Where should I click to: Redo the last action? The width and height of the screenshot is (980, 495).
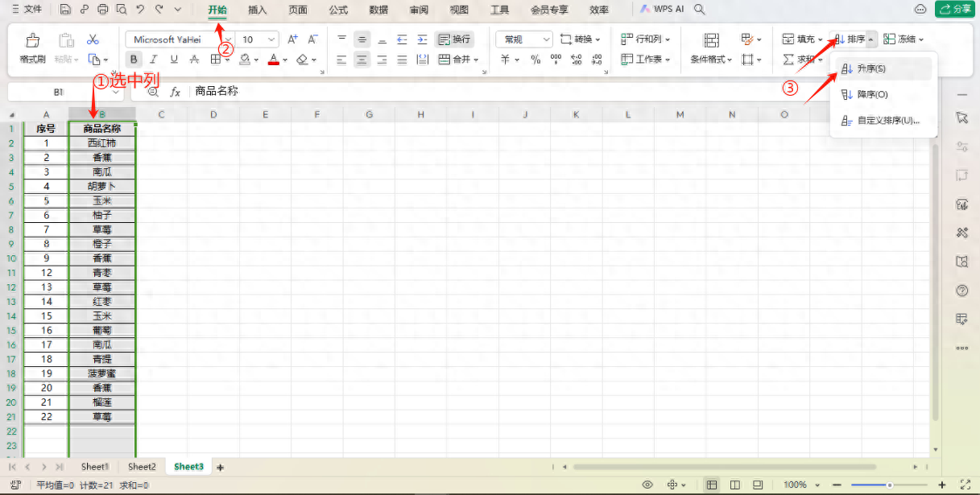[x=159, y=10]
